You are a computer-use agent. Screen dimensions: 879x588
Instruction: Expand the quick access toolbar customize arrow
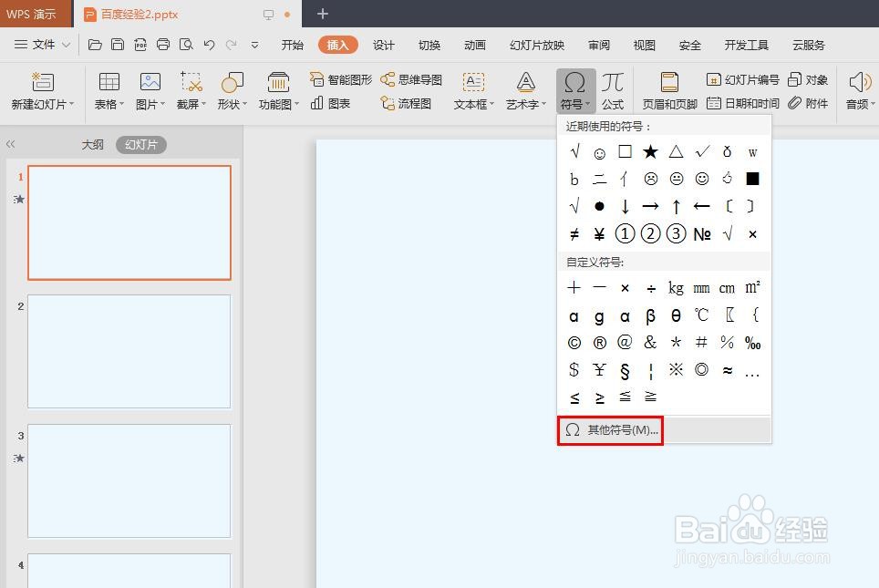coord(254,45)
